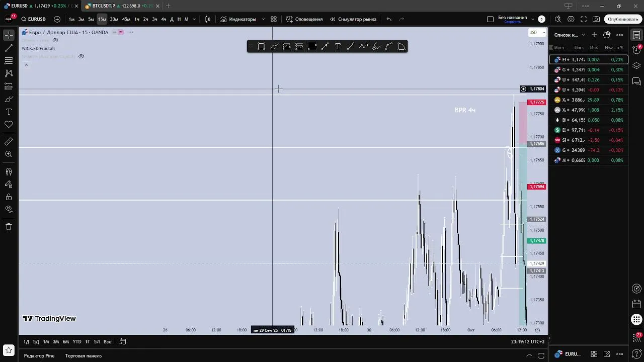Expand the timeframe intervals dropdown
Image resolution: width=644 pixels, height=362 pixels.
coord(194,19)
